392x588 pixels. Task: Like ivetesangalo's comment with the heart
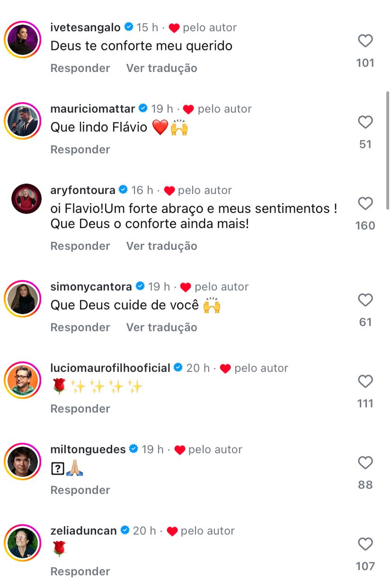click(365, 41)
